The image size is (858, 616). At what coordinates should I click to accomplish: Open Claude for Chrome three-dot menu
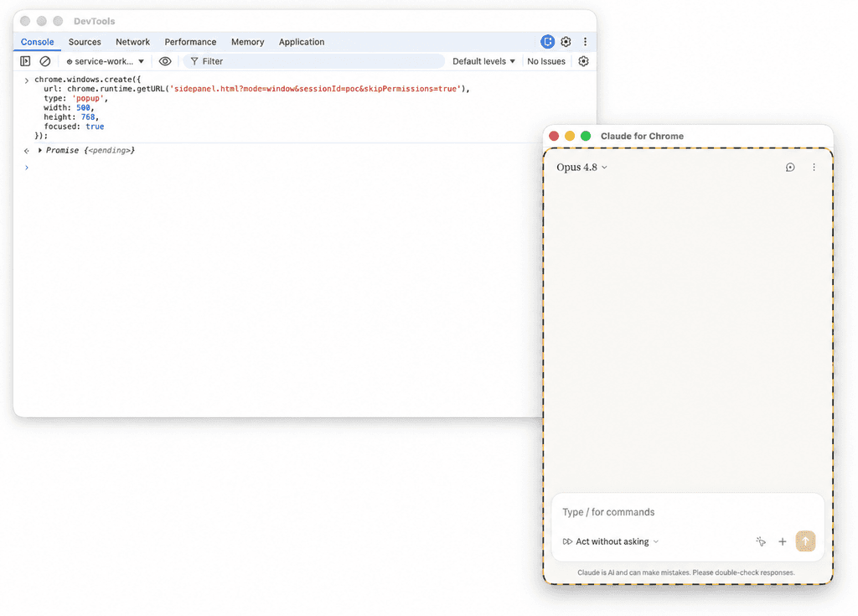click(814, 167)
